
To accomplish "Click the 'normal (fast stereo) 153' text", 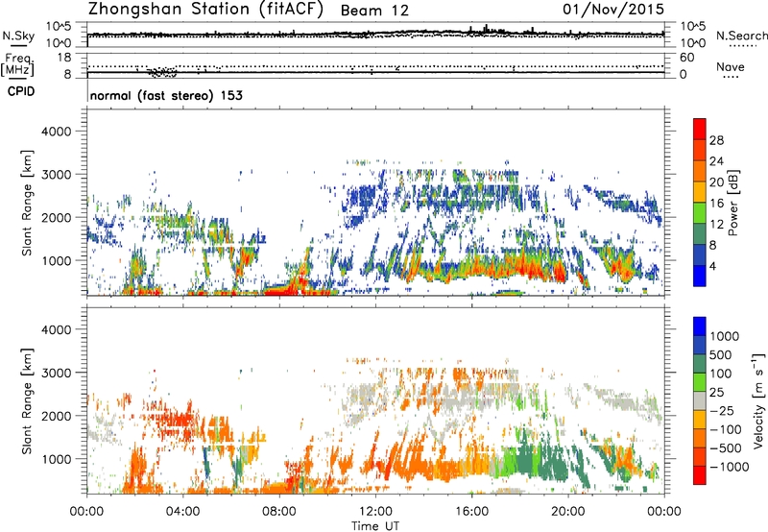I will point(166,95).
